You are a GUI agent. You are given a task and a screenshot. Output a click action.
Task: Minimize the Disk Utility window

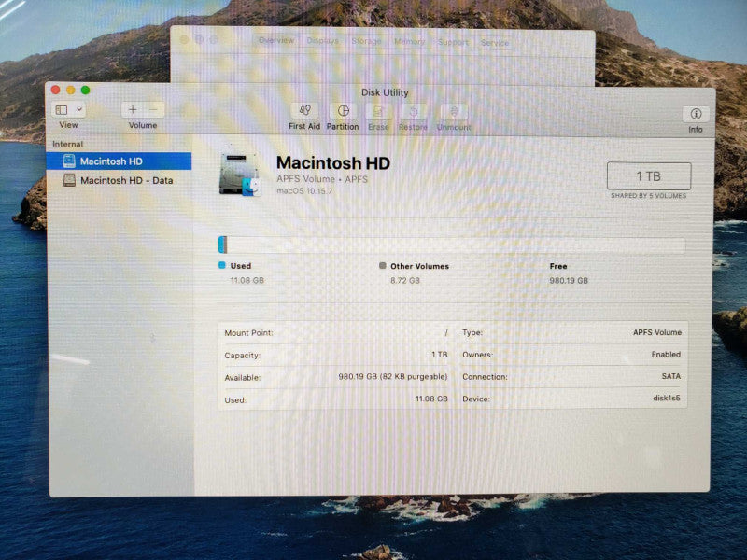71,90
